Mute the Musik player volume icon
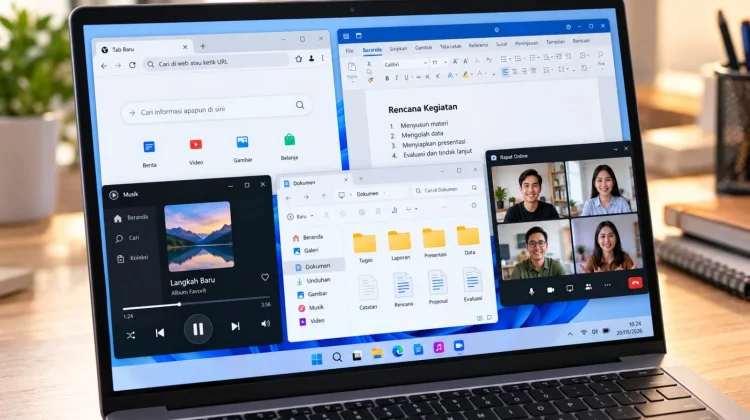The height and width of the screenshot is (420, 750). [265, 324]
